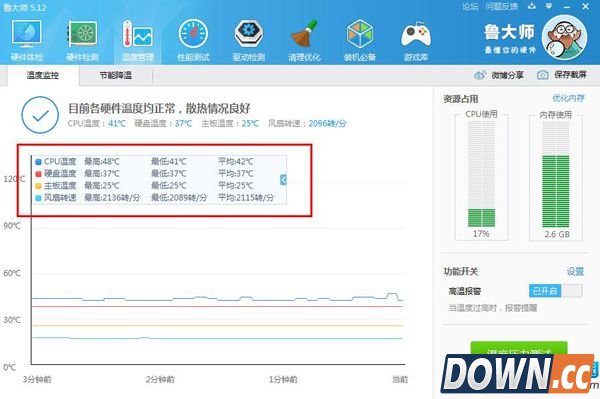Toggle the 高温报警 已开启 switch
This screenshot has width=600, height=399.
tap(556, 291)
